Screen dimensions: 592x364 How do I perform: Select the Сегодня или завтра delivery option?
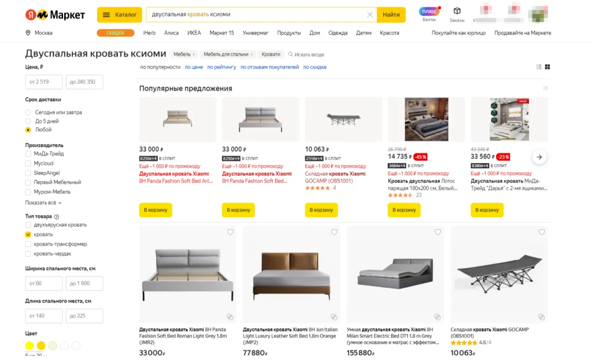point(28,112)
